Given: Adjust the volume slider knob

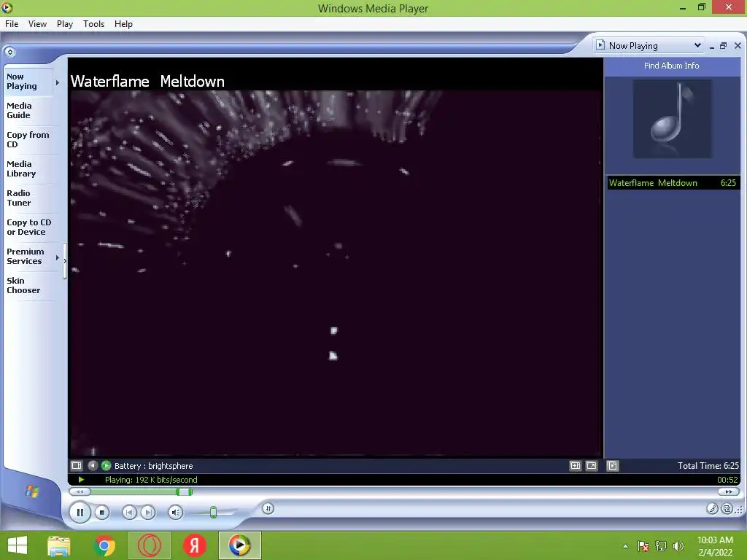Looking at the screenshot, I should pos(214,513).
